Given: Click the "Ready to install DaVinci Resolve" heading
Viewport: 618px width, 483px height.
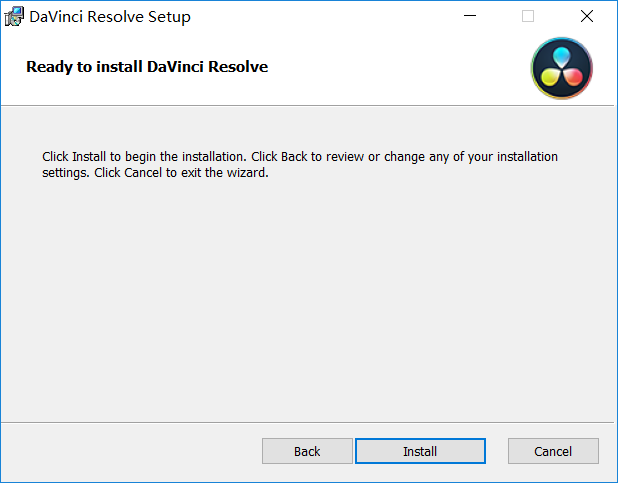Looking at the screenshot, I should click(147, 68).
